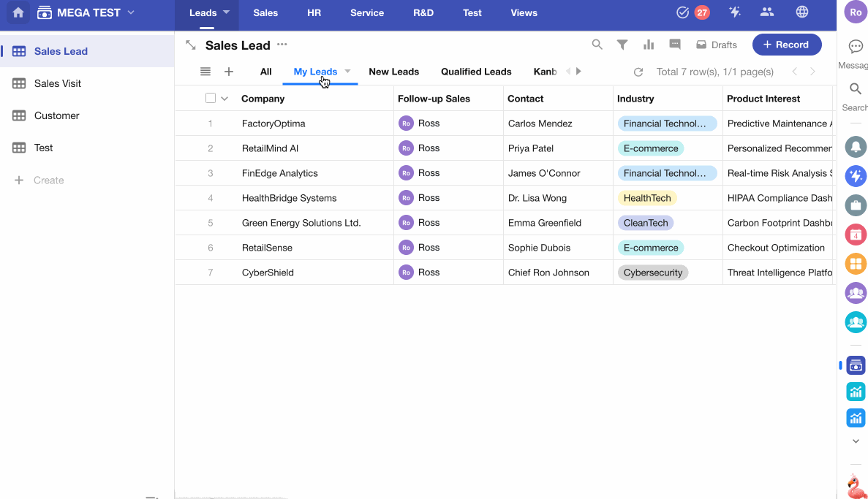868x499 pixels.
Task: Open the Sales tab in top navigation
Action: click(265, 12)
